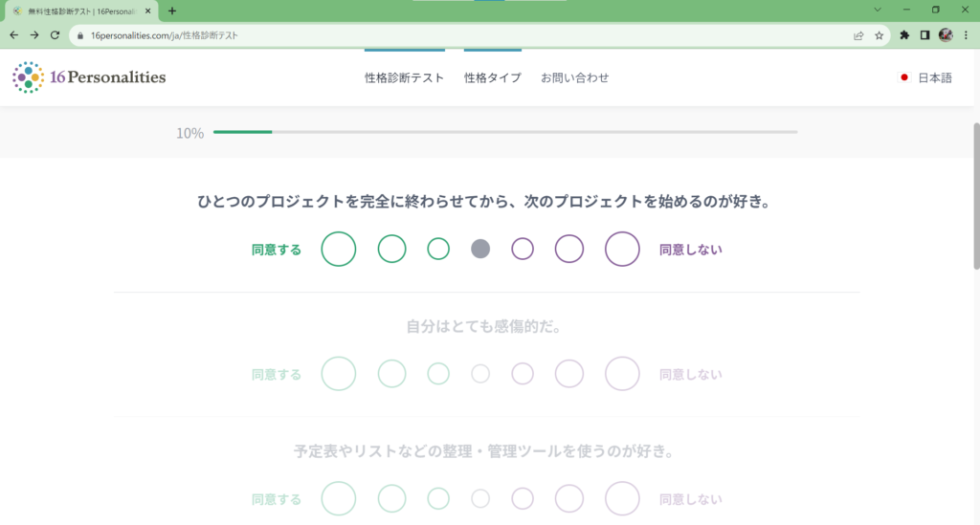This screenshot has height=525, width=980.
Task: Select the largest purple disagree circle for the project question
Action: (x=622, y=249)
